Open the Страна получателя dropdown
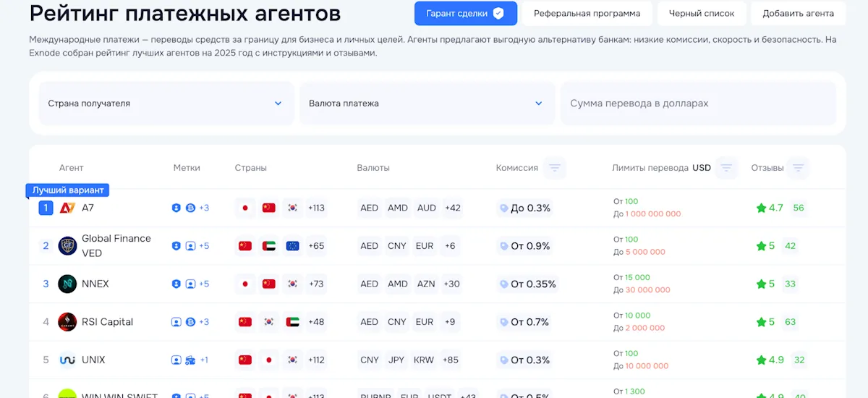This screenshot has height=398, width=868. click(x=166, y=103)
